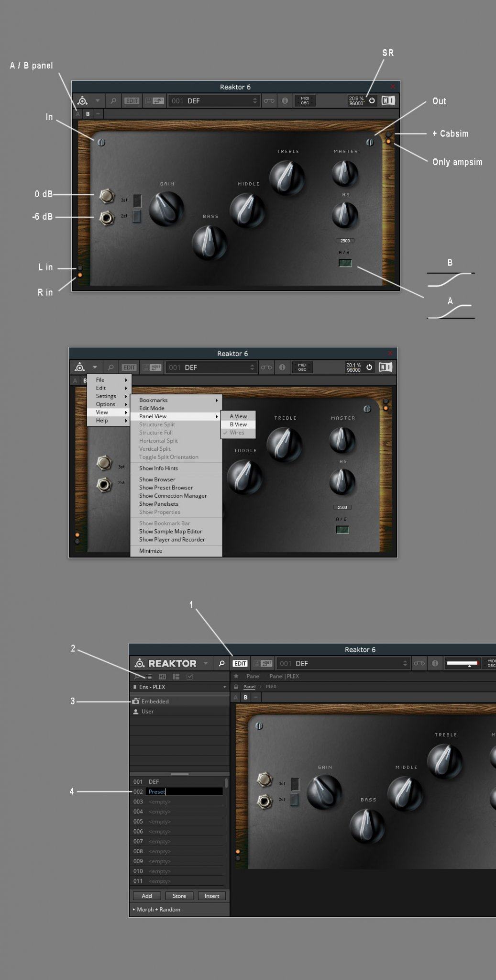
Task: Toggle the 3st switch in the top window
Action: [x=137, y=200]
